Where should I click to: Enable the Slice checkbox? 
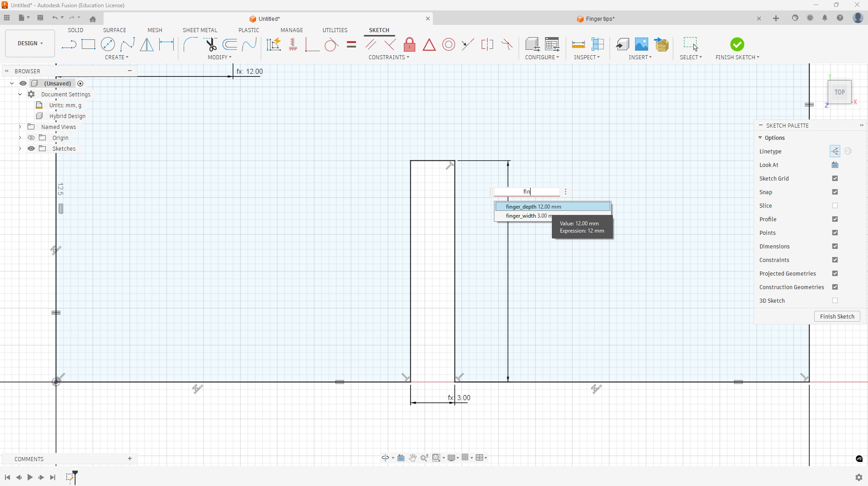[835, 206]
